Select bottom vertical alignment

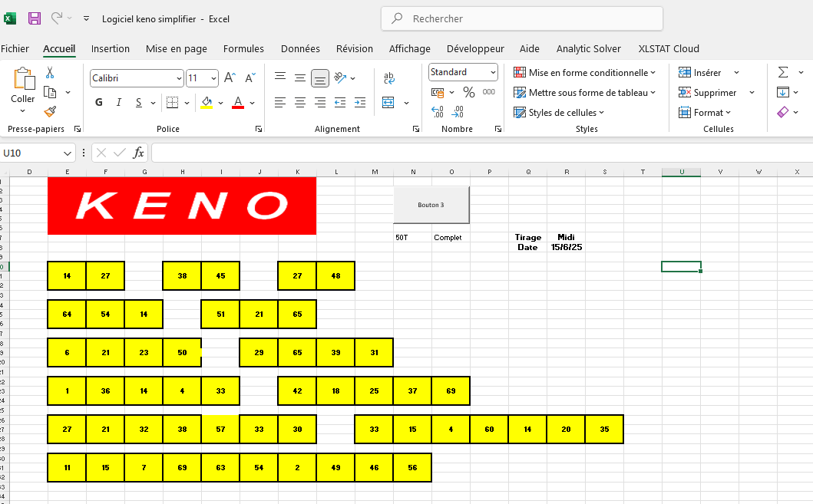320,78
